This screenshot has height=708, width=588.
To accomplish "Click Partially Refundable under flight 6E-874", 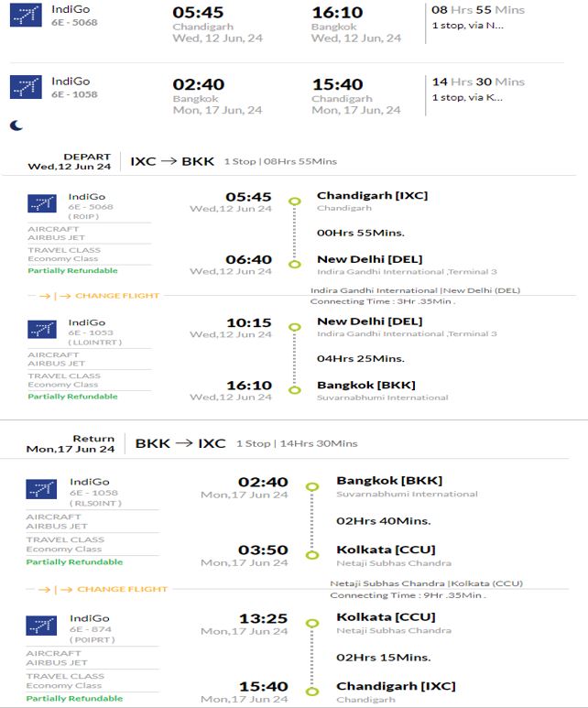I will pyautogui.click(x=74, y=699).
